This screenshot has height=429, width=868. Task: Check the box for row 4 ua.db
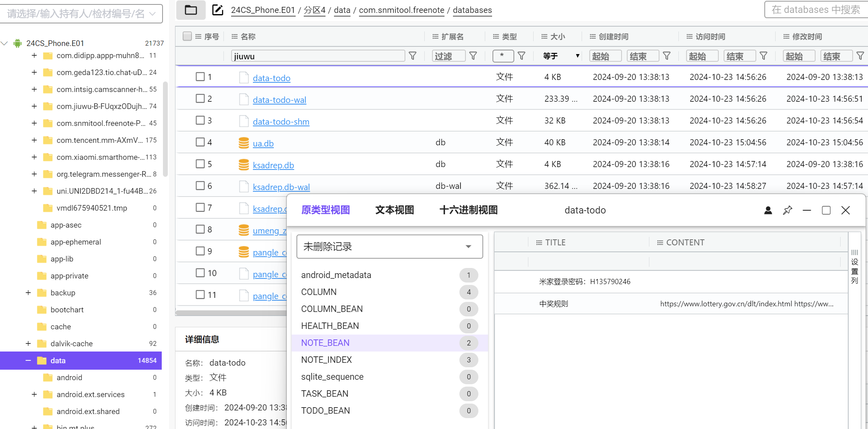click(200, 142)
